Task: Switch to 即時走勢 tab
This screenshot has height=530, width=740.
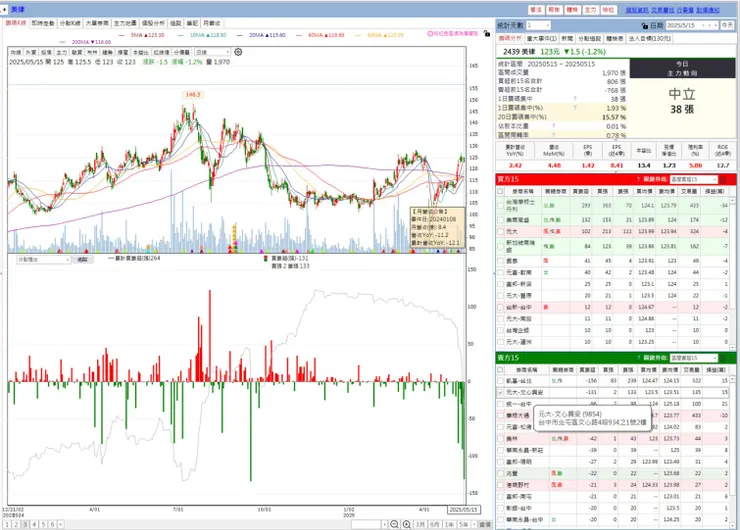Action: (x=43, y=23)
